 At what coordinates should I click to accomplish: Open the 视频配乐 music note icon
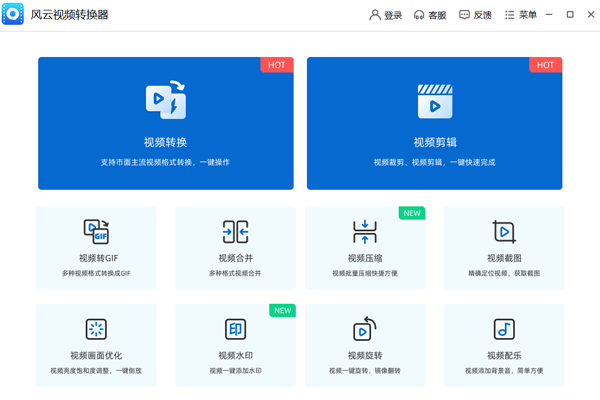pos(504,330)
